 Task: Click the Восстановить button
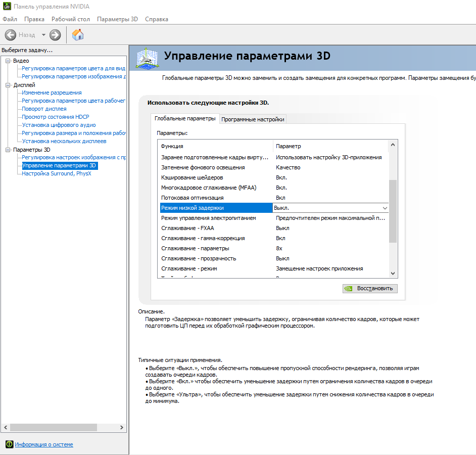370,289
